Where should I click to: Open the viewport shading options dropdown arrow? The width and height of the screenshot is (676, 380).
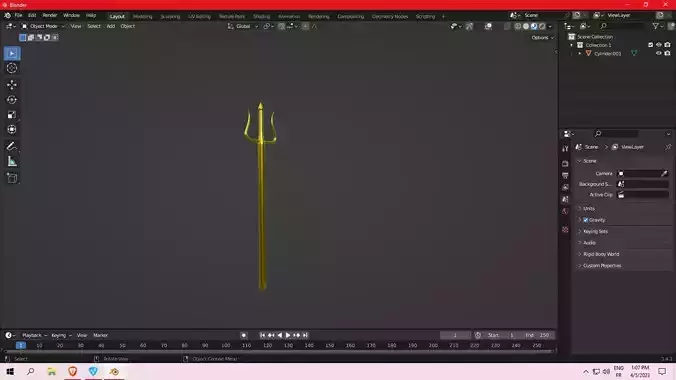coord(550,26)
